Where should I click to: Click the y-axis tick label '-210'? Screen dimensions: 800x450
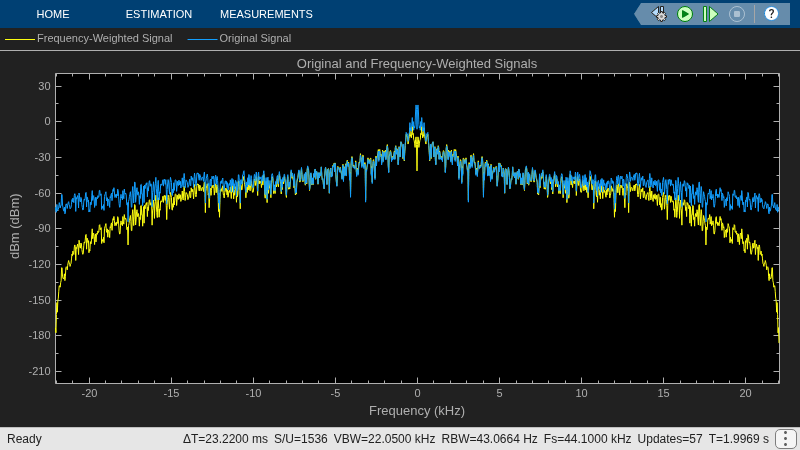(40, 371)
